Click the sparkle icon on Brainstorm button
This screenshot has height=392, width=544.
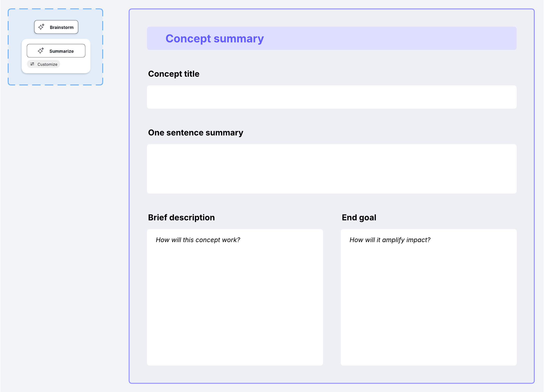41,27
